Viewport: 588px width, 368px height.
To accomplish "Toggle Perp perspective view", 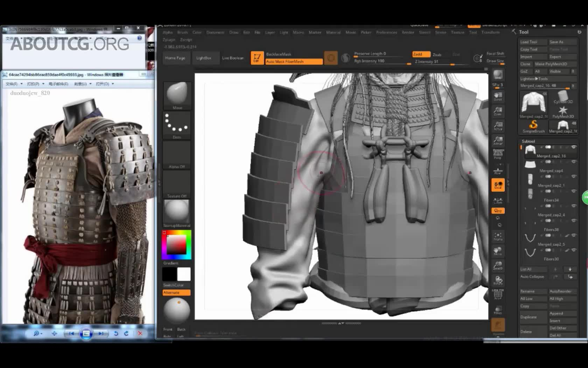I will tap(498, 154).
